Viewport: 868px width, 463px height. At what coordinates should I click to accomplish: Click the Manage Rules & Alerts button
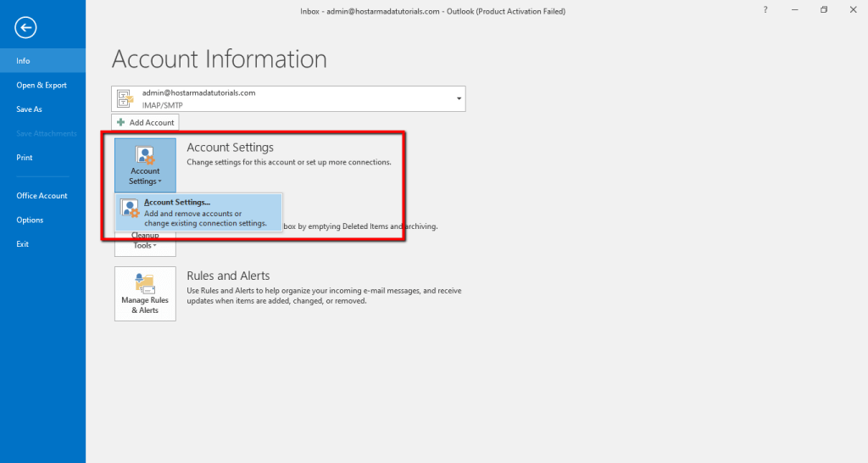click(x=145, y=293)
